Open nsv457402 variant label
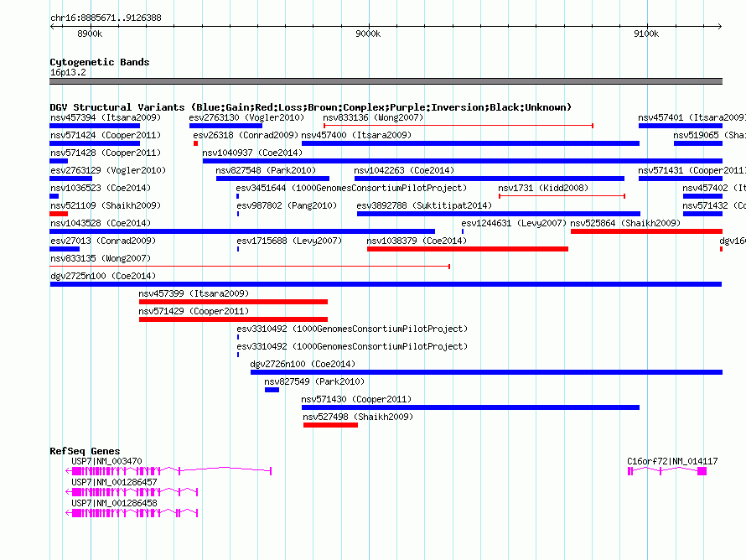Screen dimensions: 746x560 (x=713, y=188)
